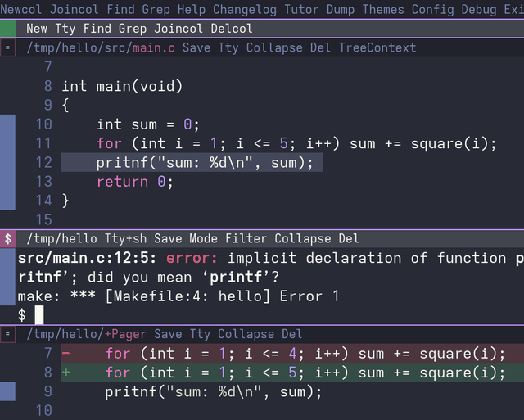The width and height of the screenshot is (524, 420).
Task: Click the src/main.c:12:5 error location
Action: [x=87, y=258]
